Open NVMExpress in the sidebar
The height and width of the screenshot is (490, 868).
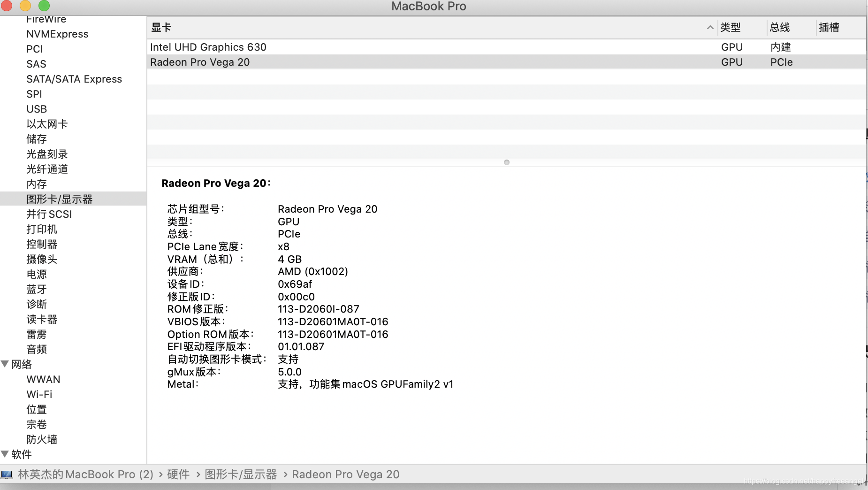57,34
